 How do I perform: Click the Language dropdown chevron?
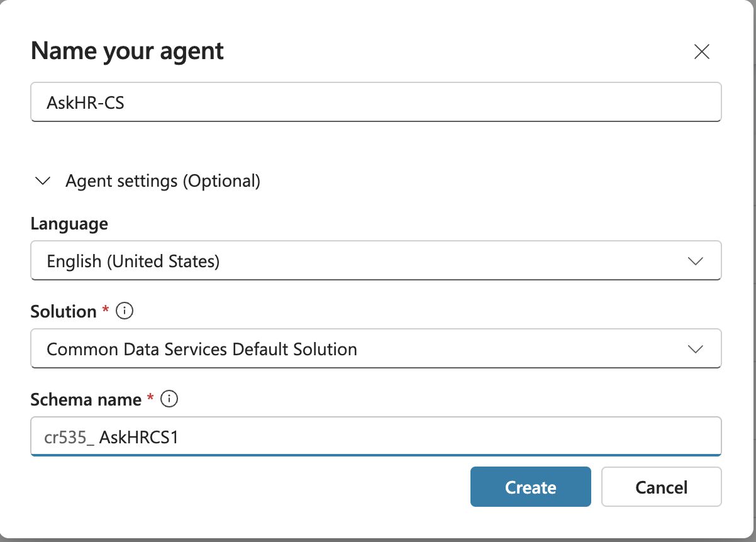[696, 260]
